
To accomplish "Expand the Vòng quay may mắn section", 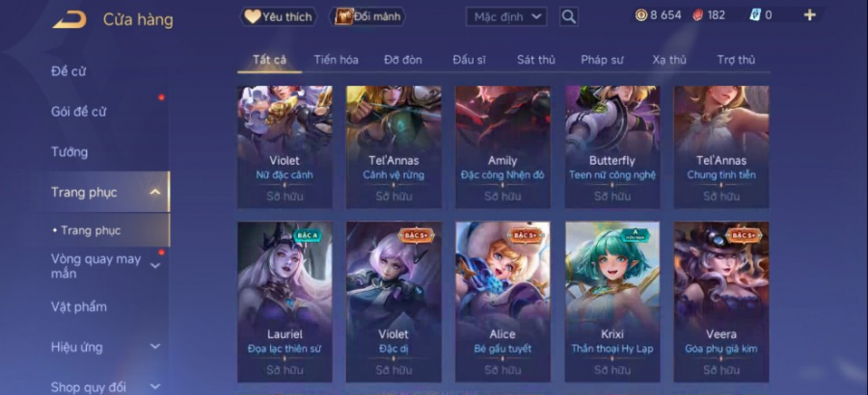I will (155, 266).
